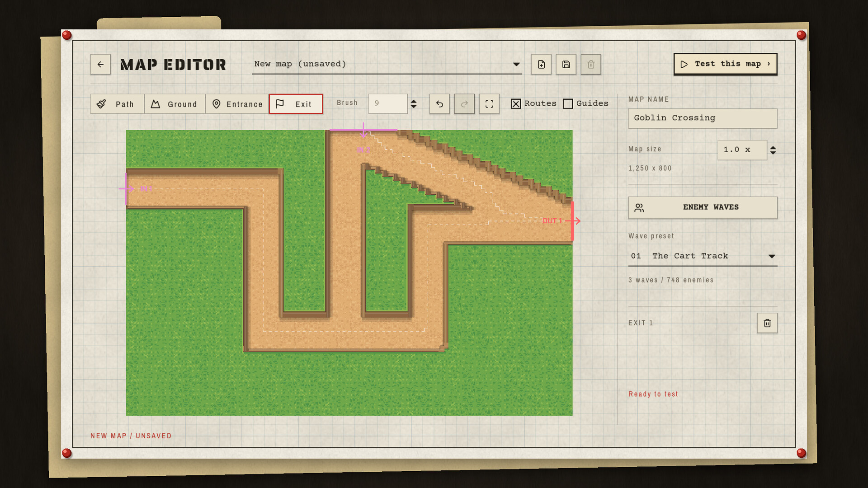This screenshot has height=488, width=868.
Task: Click the Map size value field
Action: (742, 150)
